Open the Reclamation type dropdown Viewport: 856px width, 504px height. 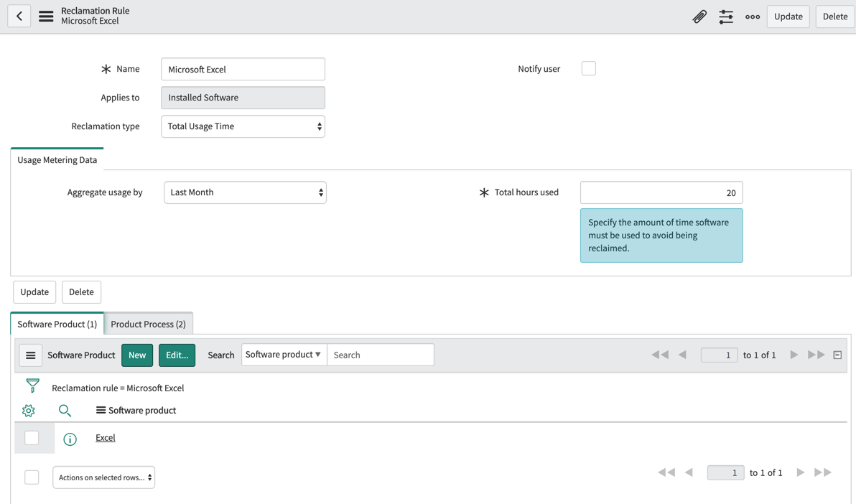pos(243,126)
